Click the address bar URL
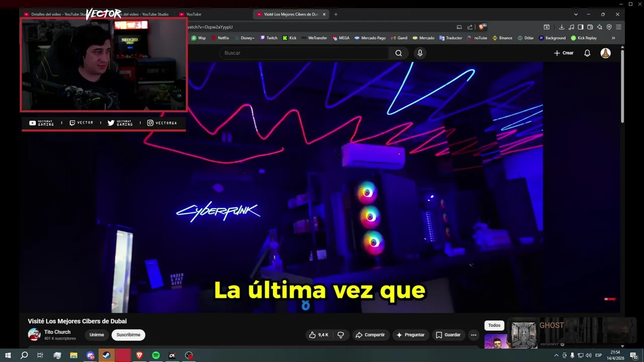Screen dimensions: 644x362 (210, 27)
